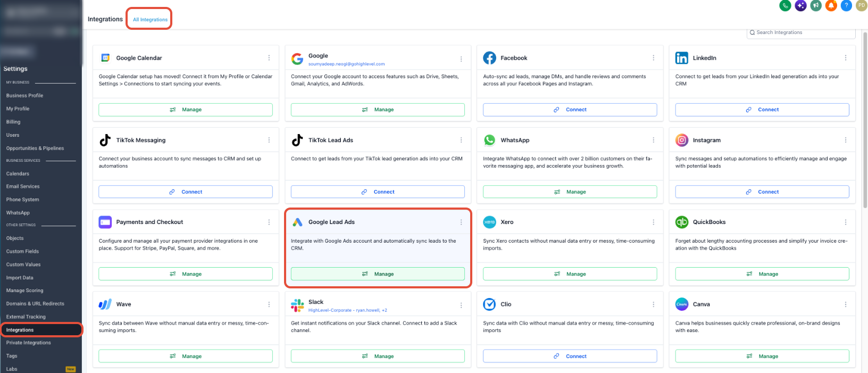The height and width of the screenshot is (373, 868).
Task: Click the Slack logo icon
Action: [x=297, y=305]
